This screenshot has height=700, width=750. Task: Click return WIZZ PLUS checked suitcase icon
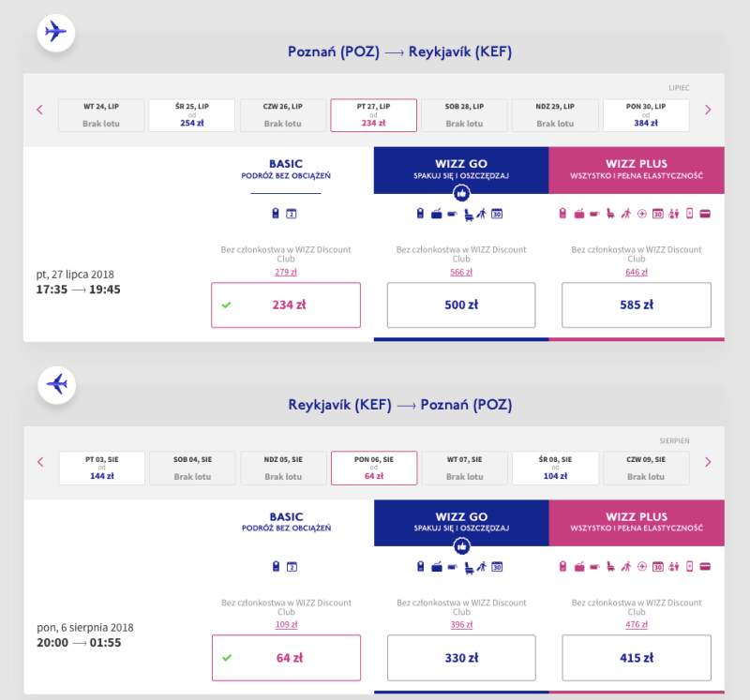[579, 567]
